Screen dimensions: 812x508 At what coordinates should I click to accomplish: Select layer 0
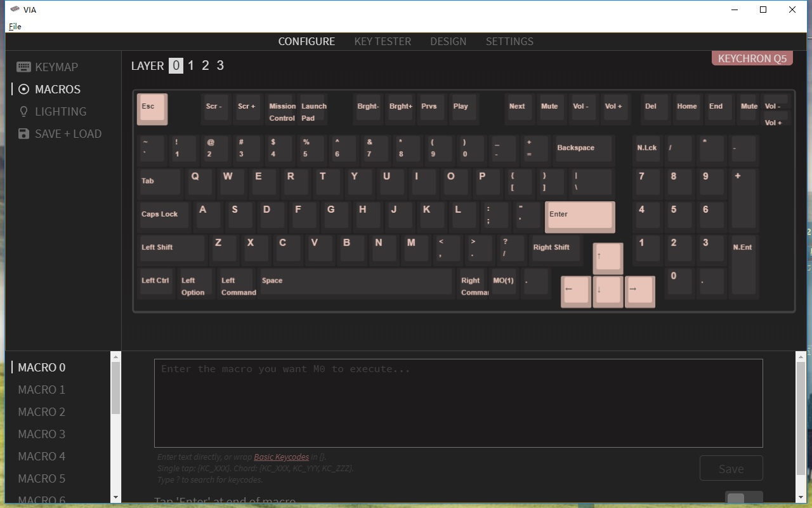(x=176, y=65)
